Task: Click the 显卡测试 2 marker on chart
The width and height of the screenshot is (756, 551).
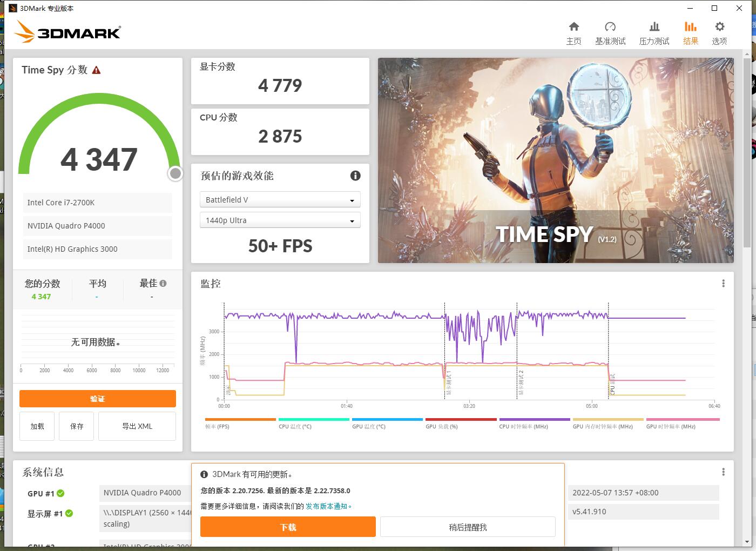Action: tap(521, 382)
